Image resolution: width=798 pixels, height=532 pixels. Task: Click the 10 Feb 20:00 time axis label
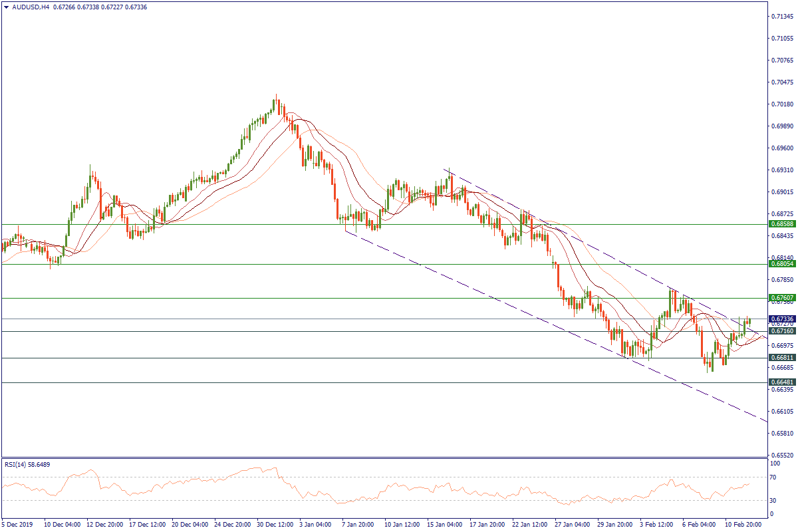742,525
